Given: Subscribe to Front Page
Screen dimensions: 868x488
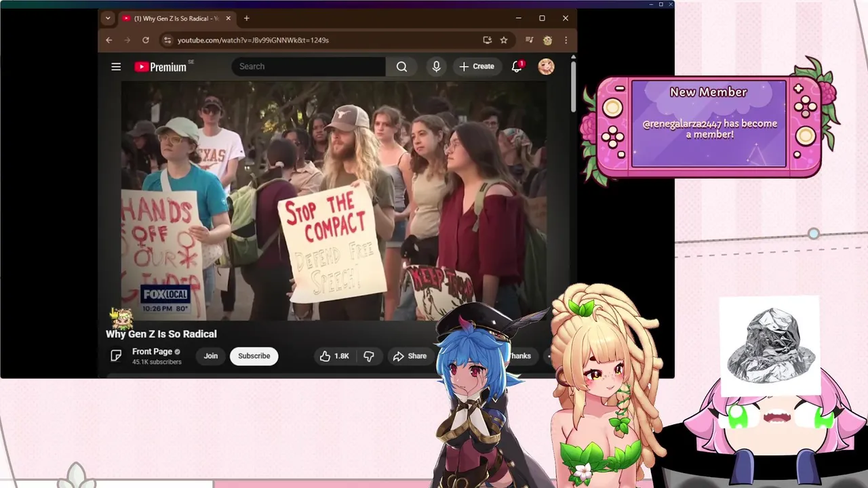Looking at the screenshot, I should [x=254, y=356].
